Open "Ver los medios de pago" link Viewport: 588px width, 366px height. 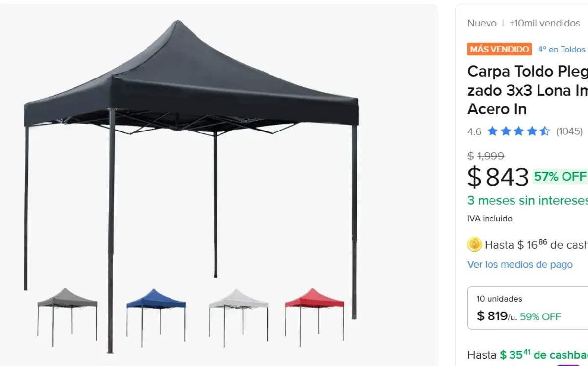(520, 264)
